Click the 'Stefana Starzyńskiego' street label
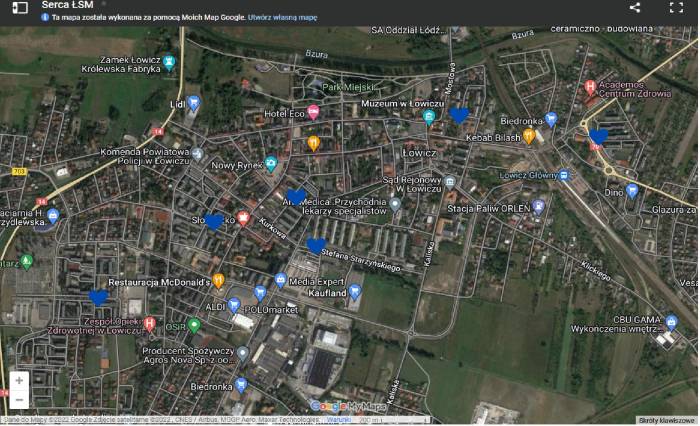This screenshot has height=426, width=700. [x=361, y=260]
